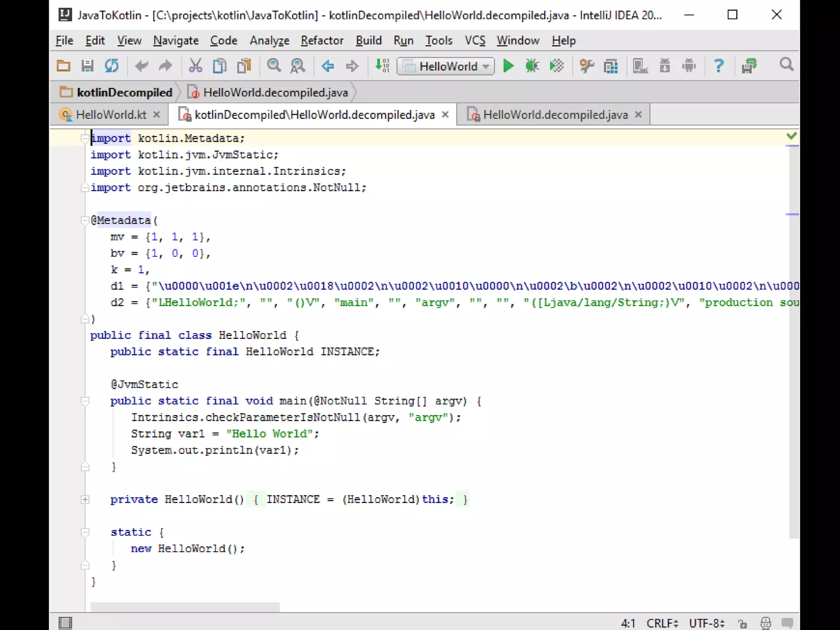Click the Cut scissors icon
Viewport: 840px width, 630px height.
[195, 66]
